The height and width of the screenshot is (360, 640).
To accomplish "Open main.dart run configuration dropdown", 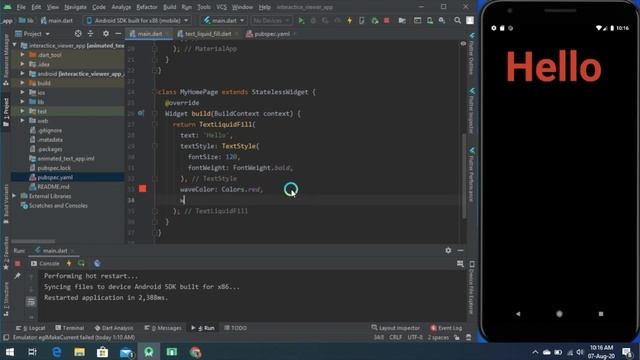I will 224,20.
